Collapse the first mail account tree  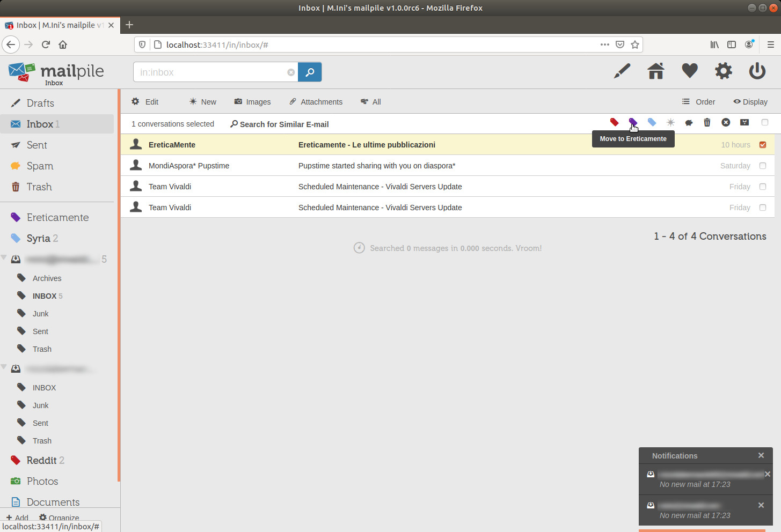(x=4, y=258)
